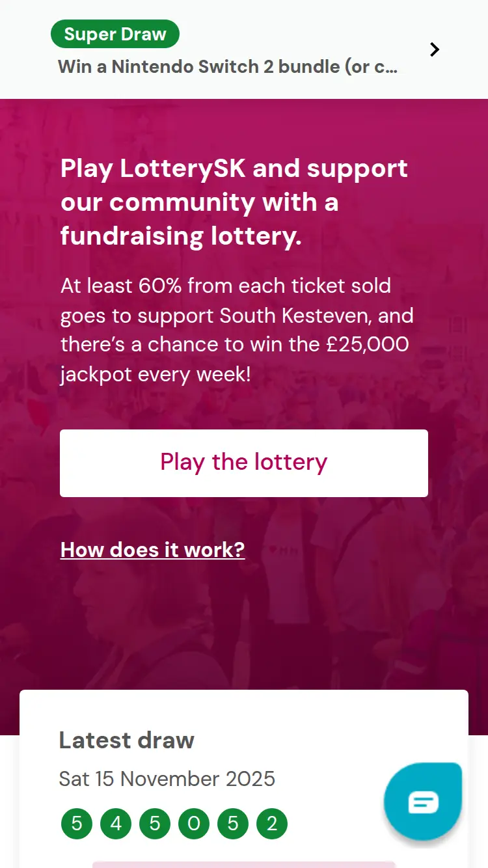
Task: Click the right arrow on the Super Draw banner
Action: tap(435, 49)
